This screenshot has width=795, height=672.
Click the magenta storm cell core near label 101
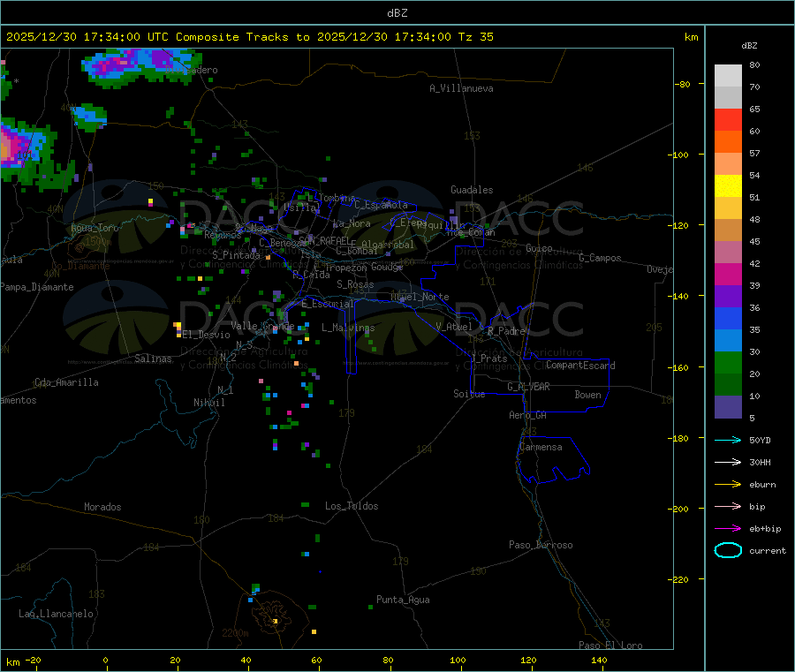pos(13,147)
